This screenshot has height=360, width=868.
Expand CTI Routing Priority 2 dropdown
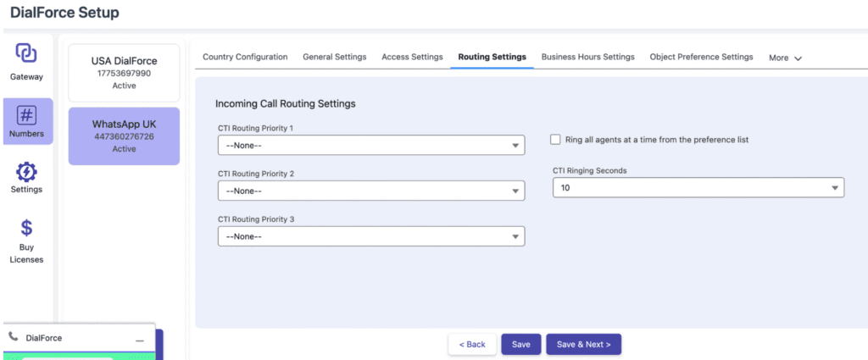click(x=370, y=191)
